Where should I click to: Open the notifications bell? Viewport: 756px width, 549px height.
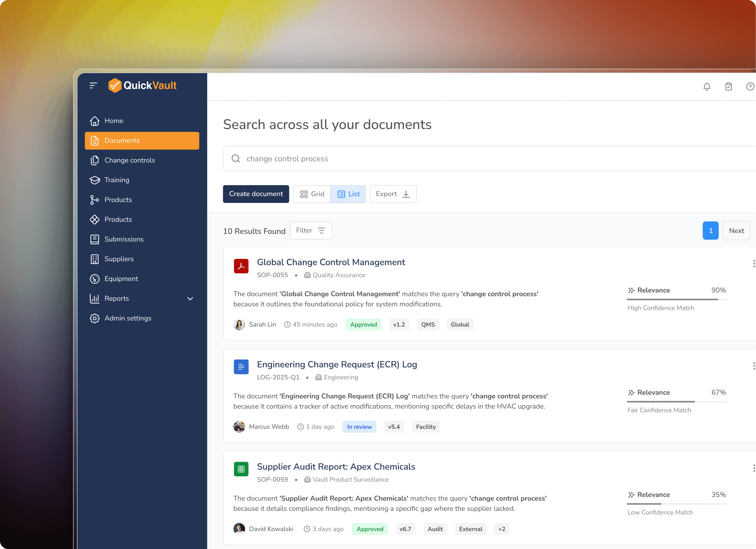point(707,87)
